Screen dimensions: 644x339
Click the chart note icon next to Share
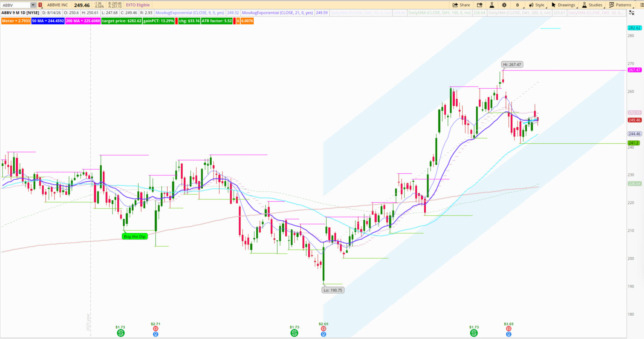click(x=480, y=5)
